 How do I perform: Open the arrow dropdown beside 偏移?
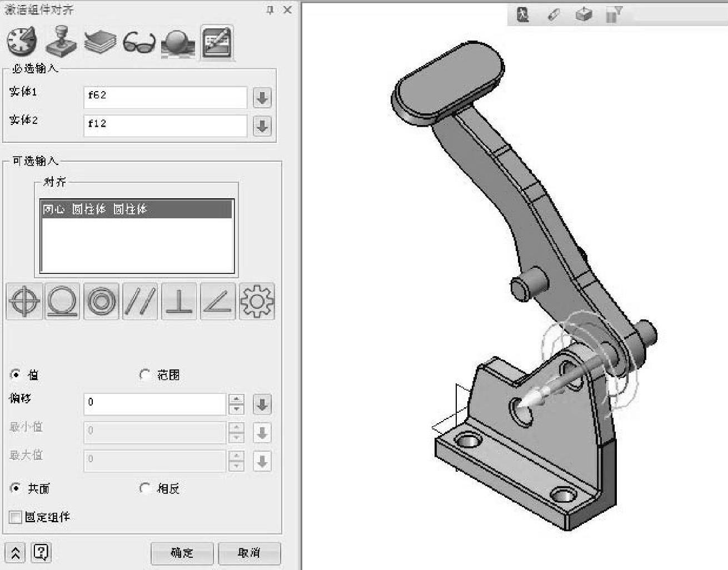[262, 404]
